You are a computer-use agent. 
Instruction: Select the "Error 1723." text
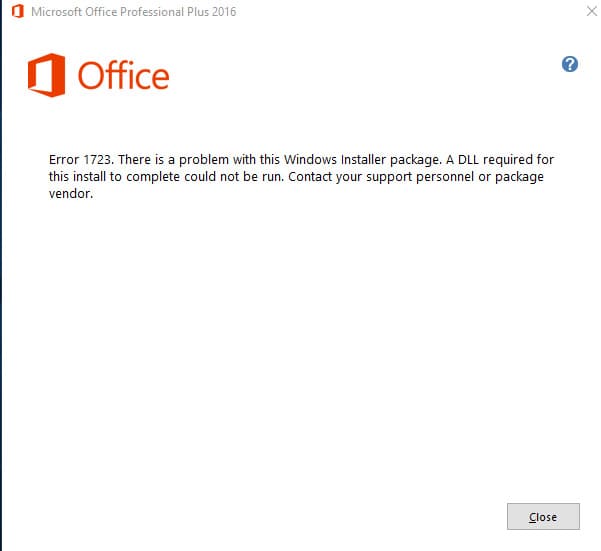82,160
